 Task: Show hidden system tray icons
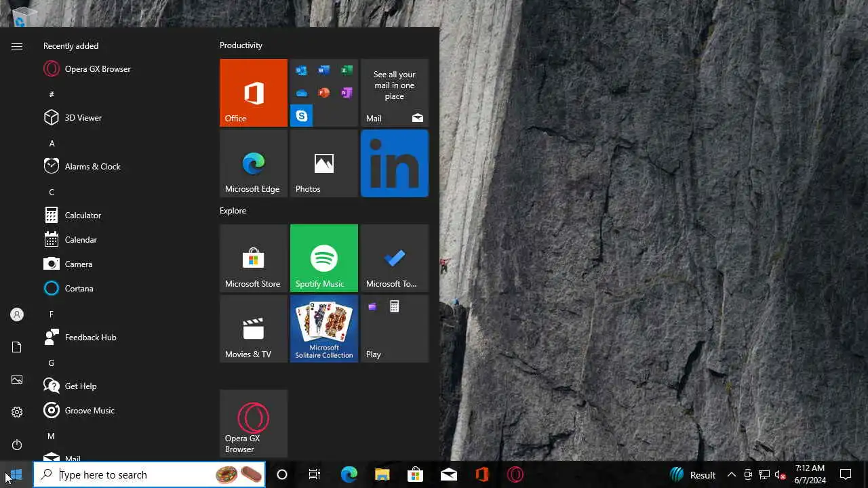click(732, 474)
